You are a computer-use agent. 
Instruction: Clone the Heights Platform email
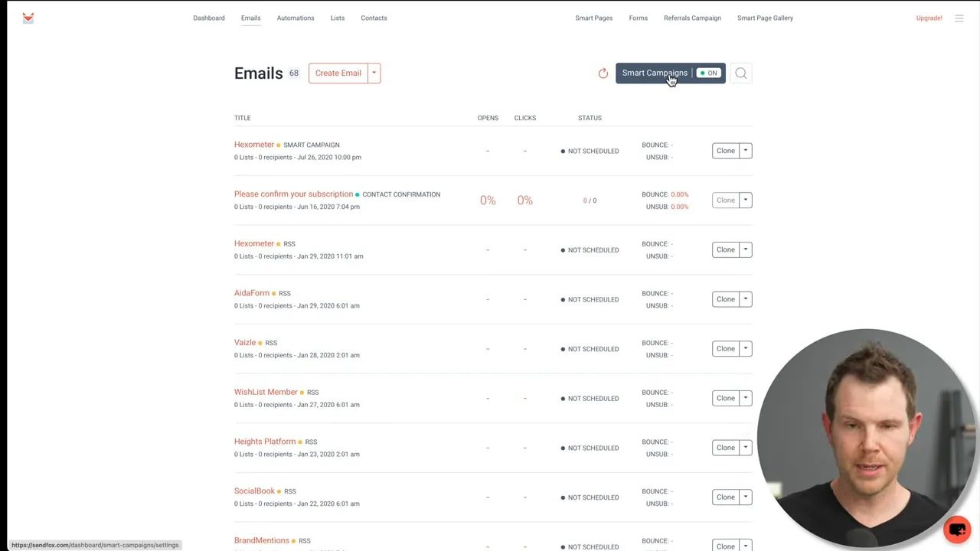[x=725, y=447]
